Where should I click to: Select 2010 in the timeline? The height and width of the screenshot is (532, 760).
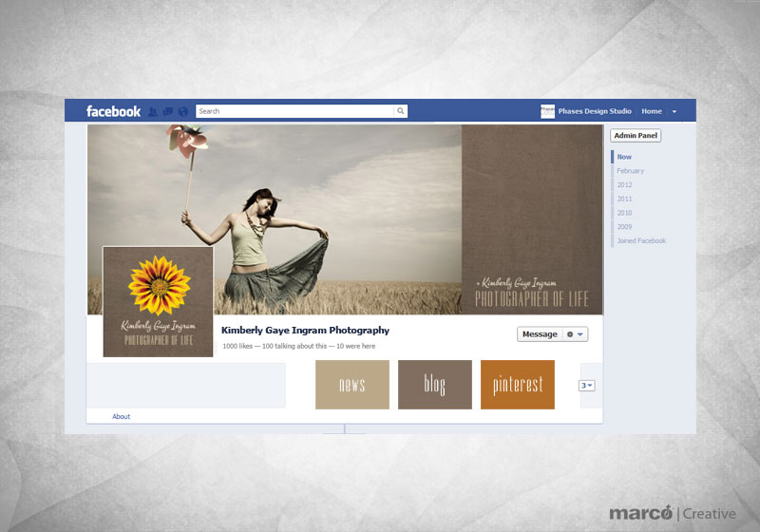pyautogui.click(x=624, y=213)
